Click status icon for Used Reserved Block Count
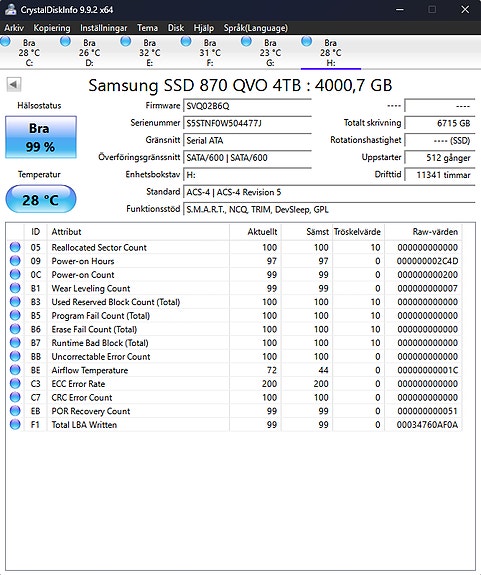Screen dimensions: 481x575 pyautogui.click(x=15, y=301)
